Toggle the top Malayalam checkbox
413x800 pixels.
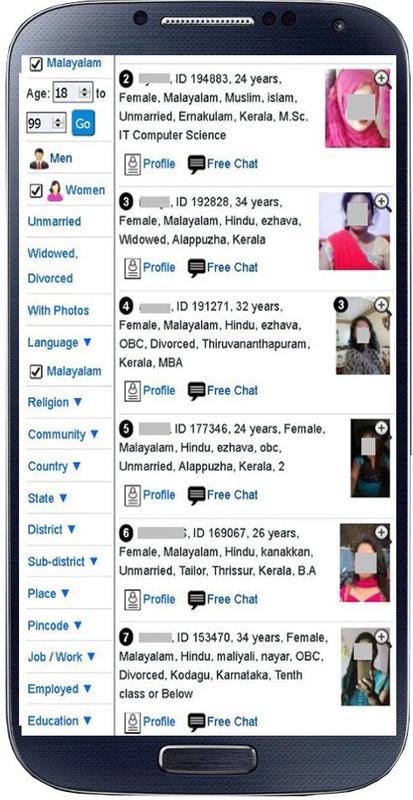(x=36, y=64)
